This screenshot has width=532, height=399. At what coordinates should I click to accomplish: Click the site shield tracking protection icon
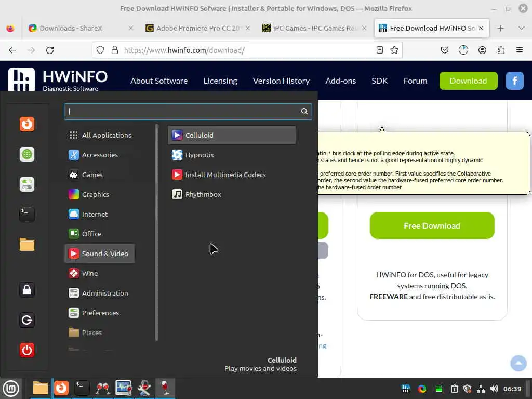point(100,50)
